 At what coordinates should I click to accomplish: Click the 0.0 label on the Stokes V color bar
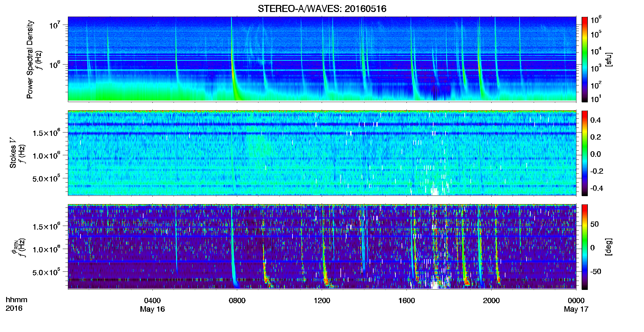[x=595, y=154]
